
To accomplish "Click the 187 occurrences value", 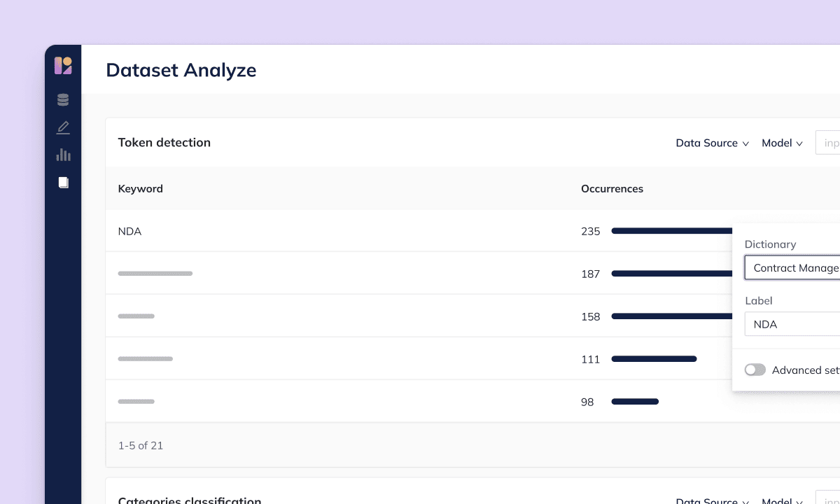I will pyautogui.click(x=591, y=274).
